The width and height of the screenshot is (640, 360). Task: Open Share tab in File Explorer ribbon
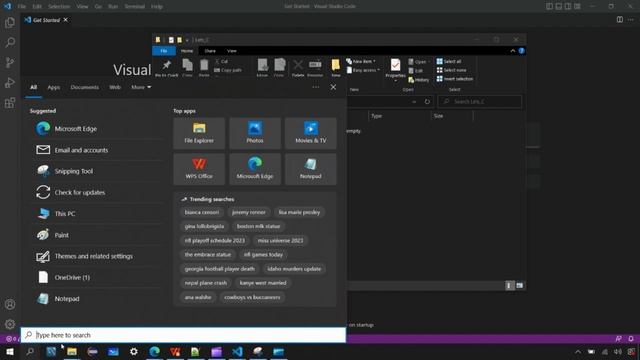pos(210,51)
